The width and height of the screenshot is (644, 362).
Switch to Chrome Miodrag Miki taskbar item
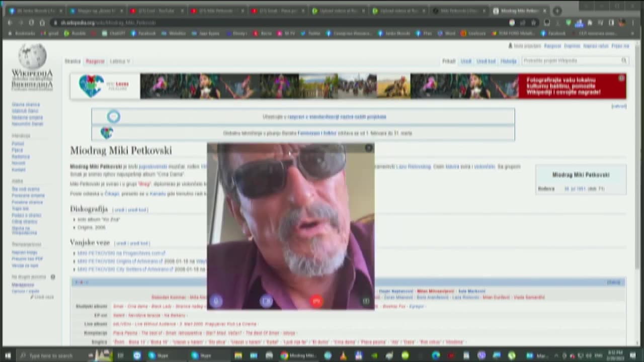tap(298, 355)
